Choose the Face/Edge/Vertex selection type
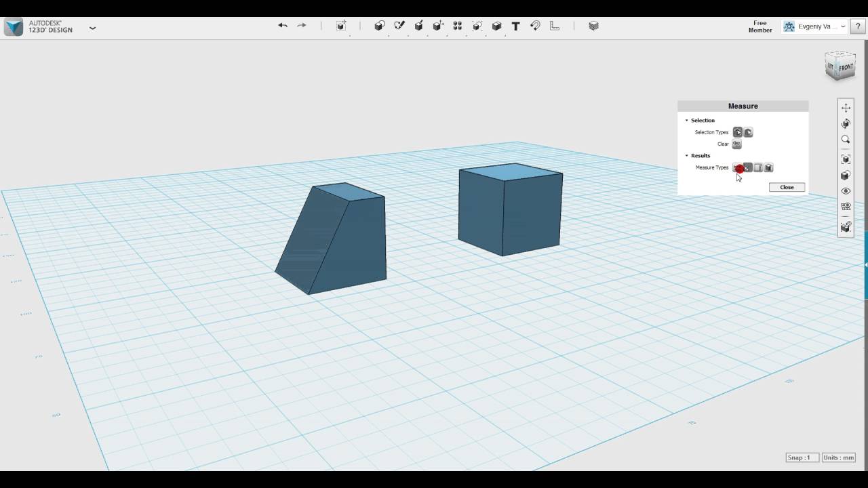Image resolution: width=868 pixels, height=488 pixels. pos(737,132)
